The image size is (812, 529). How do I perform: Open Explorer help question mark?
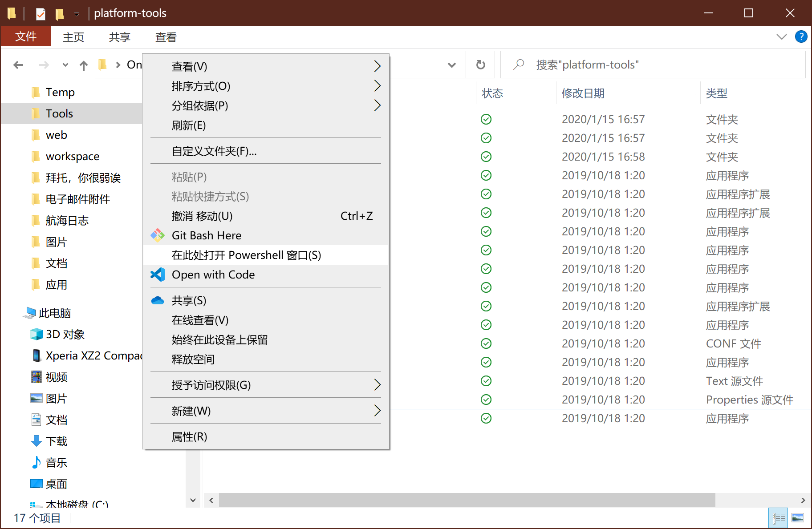[801, 36]
